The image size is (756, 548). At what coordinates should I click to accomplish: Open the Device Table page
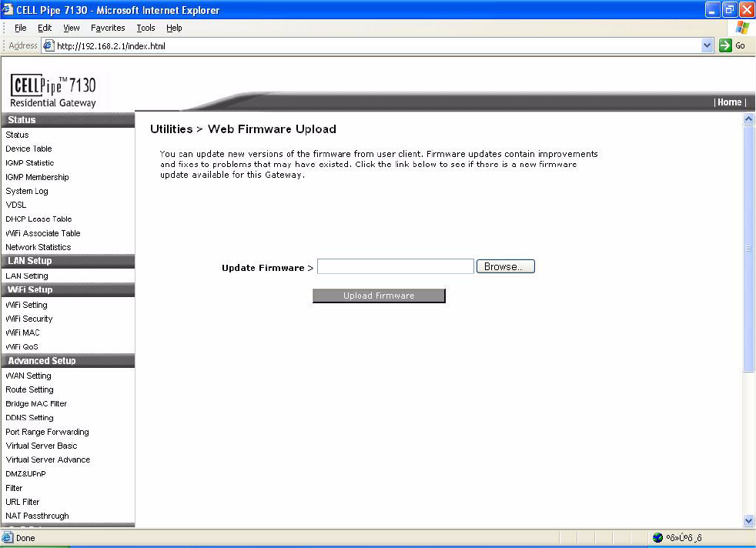point(28,149)
